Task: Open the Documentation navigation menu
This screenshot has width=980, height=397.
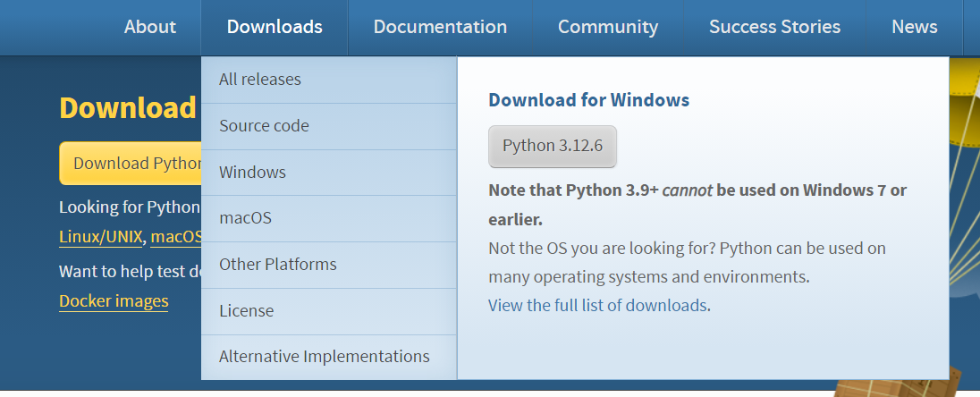Action: 440,27
